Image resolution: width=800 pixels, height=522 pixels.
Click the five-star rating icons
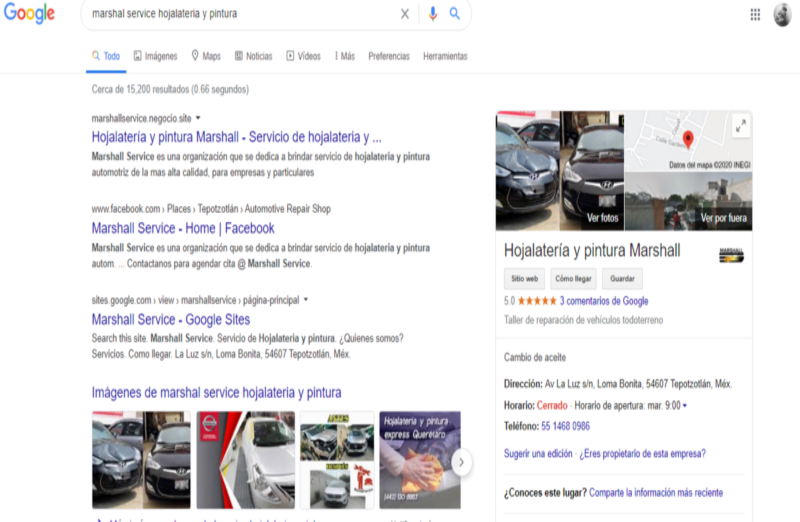coord(537,301)
